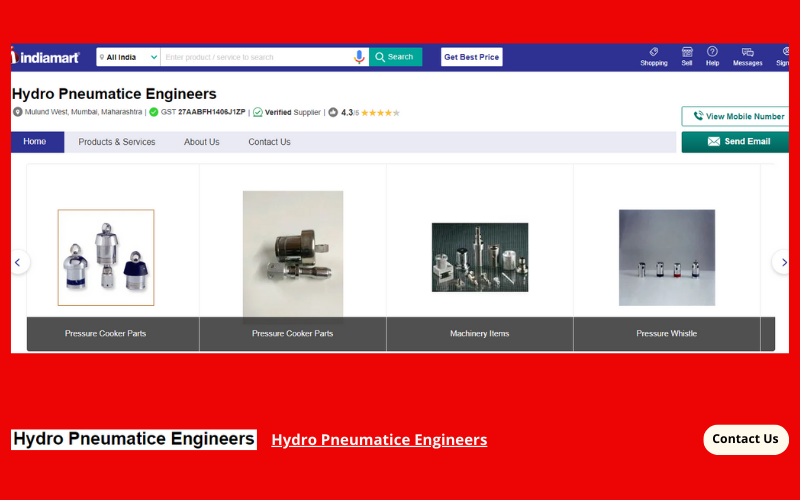800x500 pixels.
Task: Open Machinery Items product thumbnail
Action: tap(480, 257)
